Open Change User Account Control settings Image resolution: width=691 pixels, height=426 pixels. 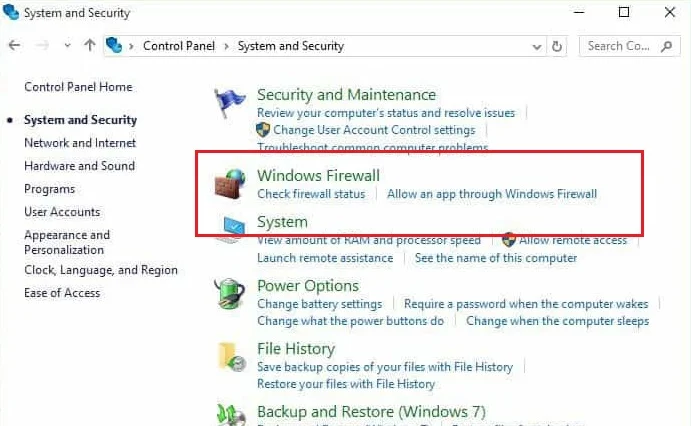[374, 130]
